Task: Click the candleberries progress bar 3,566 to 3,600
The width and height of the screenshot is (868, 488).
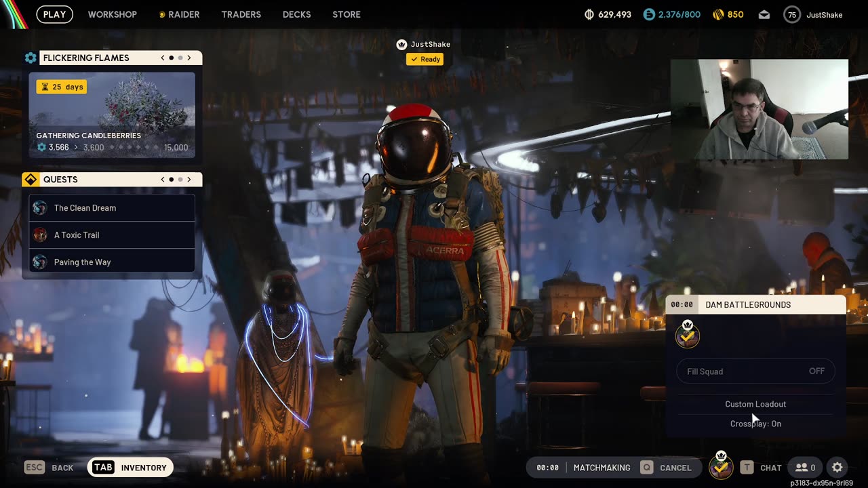Action: [x=112, y=147]
